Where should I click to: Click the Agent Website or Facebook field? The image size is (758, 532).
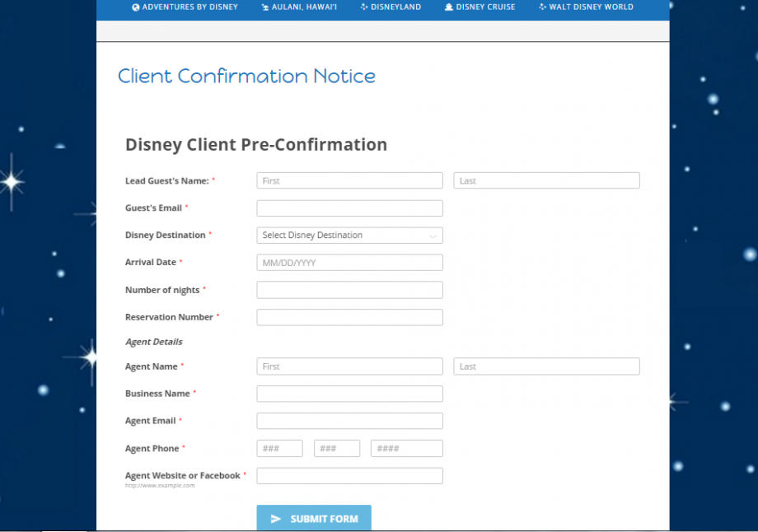pos(349,476)
